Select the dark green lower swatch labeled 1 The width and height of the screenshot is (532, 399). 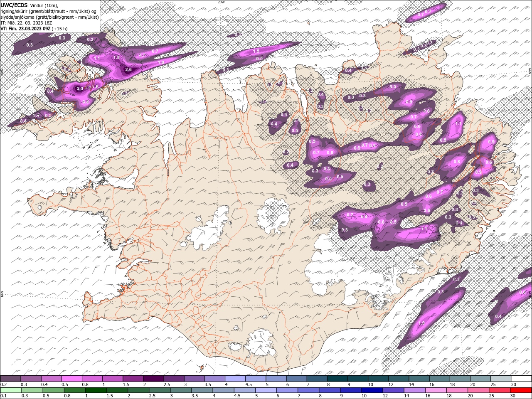click(96, 390)
